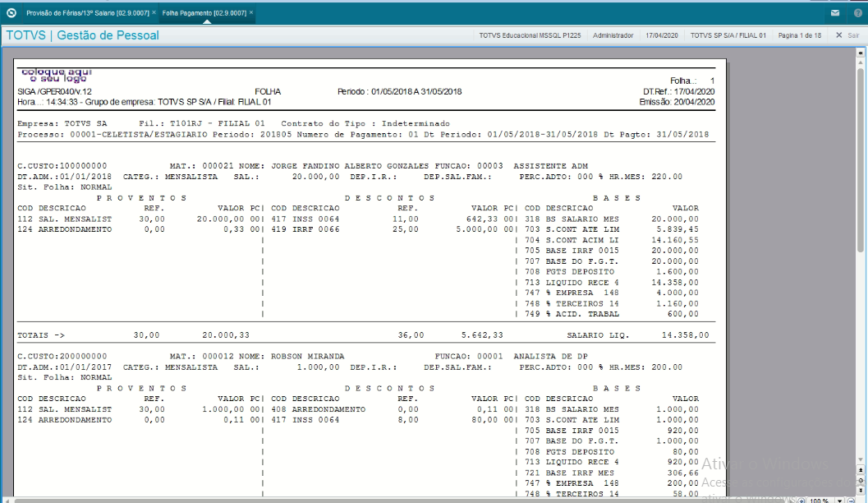The height and width of the screenshot is (503, 868).
Task: Click the FGTS DEPOSITO value 1.600,00
Action: (x=677, y=272)
